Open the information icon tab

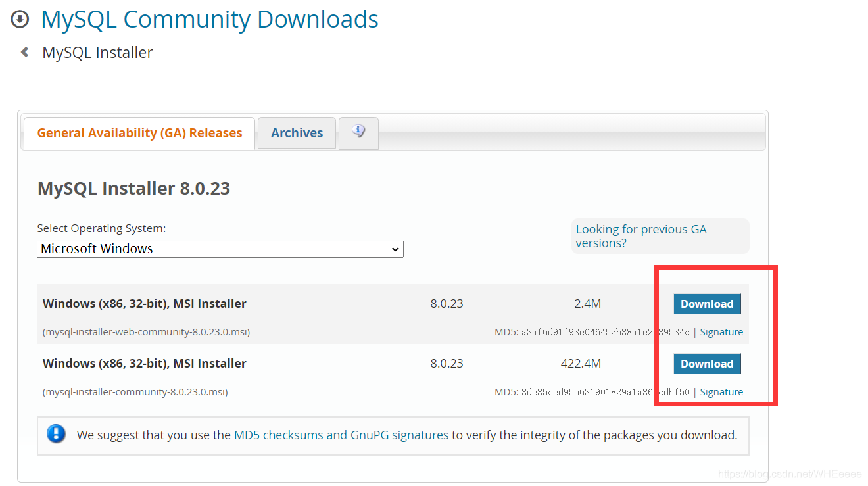coord(358,132)
